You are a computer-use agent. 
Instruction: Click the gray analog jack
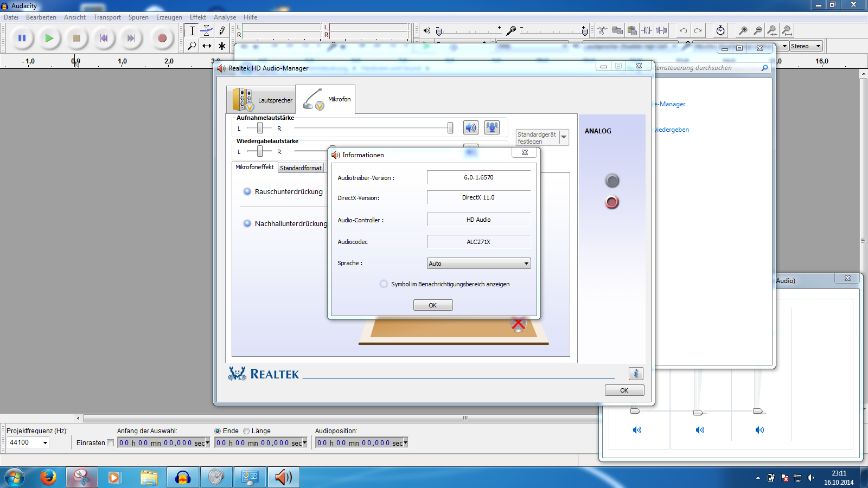pos(612,181)
